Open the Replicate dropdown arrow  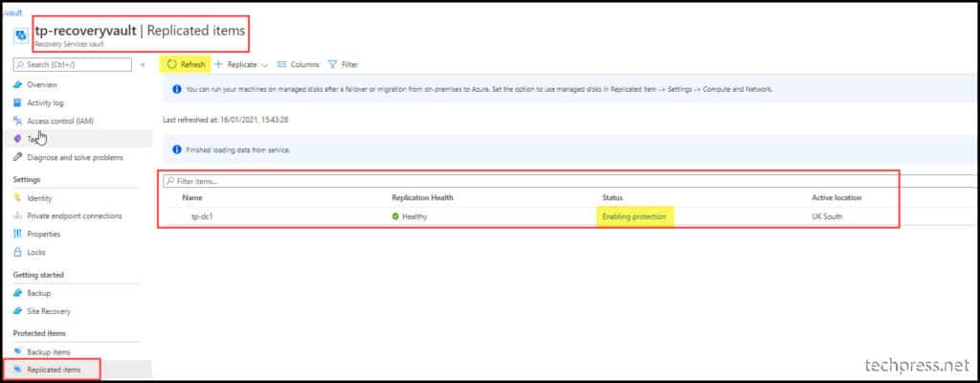pos(264,65)
